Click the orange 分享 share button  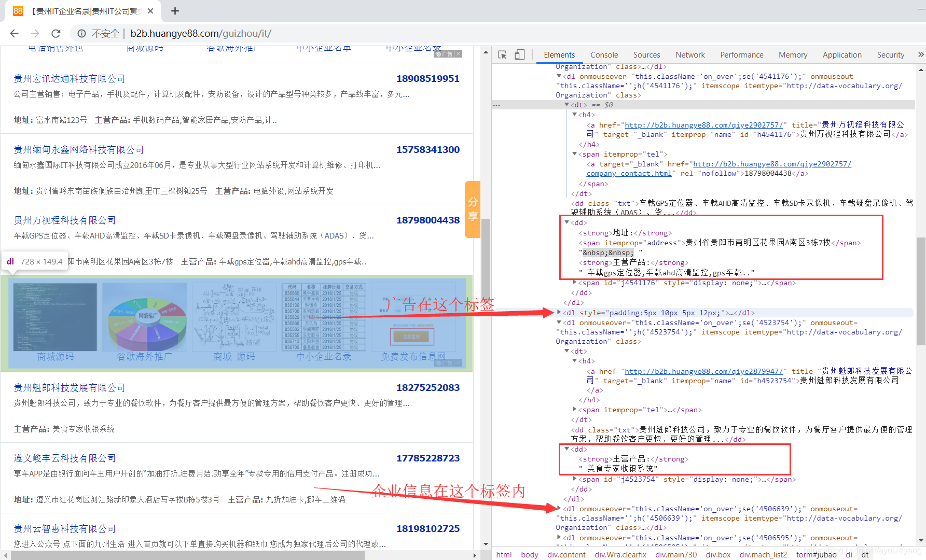pyautogui.click(x=473, y=209)
